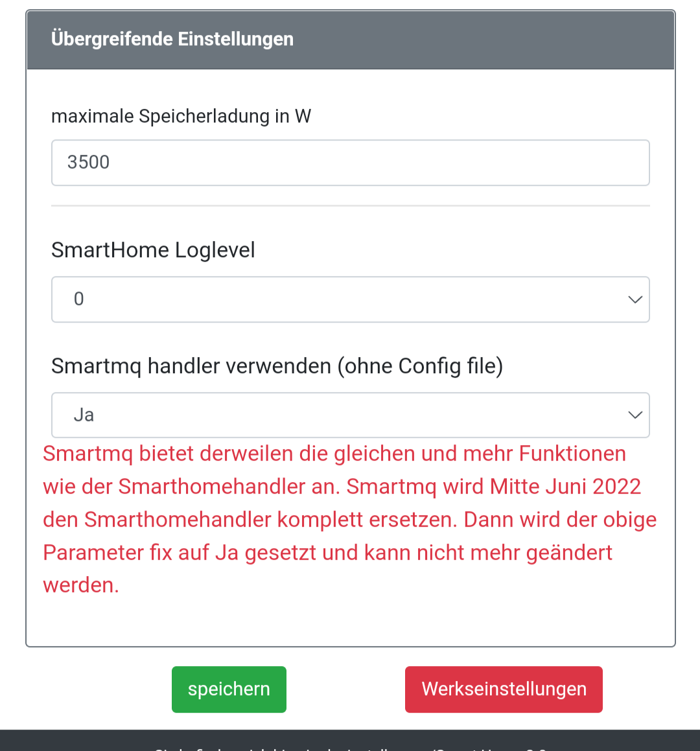
Task: Click the divider line below Speicherladung field
Action: (350, 206)
